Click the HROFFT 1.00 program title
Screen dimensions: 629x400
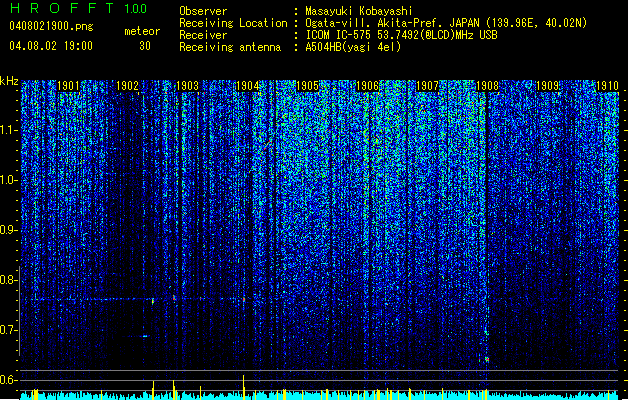(x=78, y=8)
